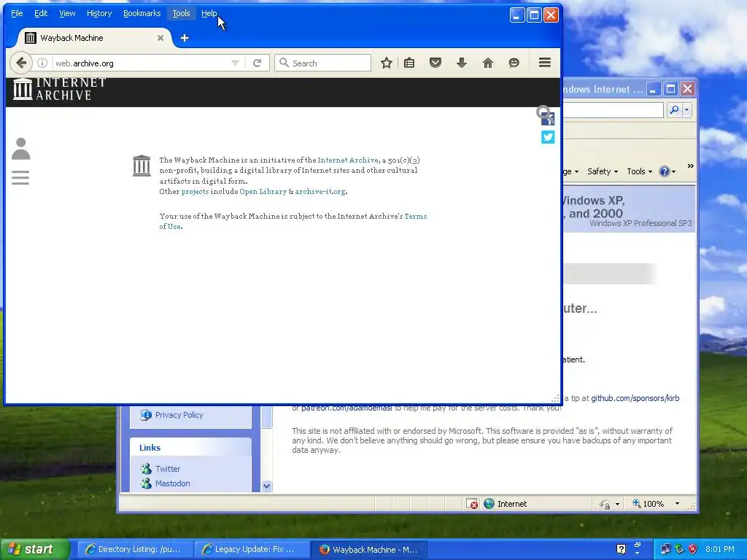This screenshot has width=747, height=560.
Task: Open the Twitter link under Links
Action: point(168,469)
